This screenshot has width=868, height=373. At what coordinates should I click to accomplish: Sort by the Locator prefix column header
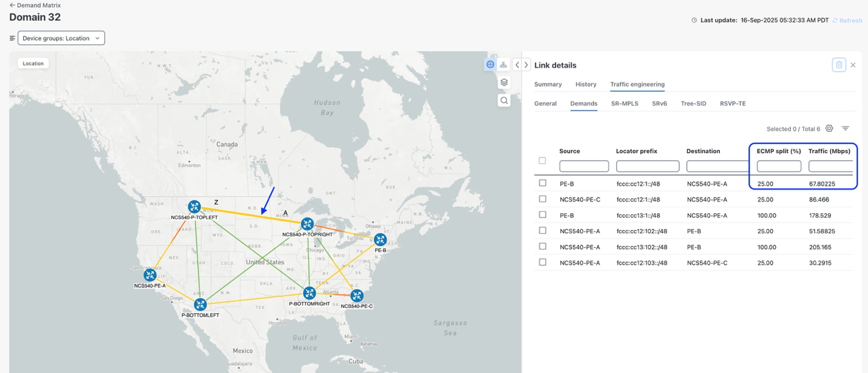[x=636, y=151]
